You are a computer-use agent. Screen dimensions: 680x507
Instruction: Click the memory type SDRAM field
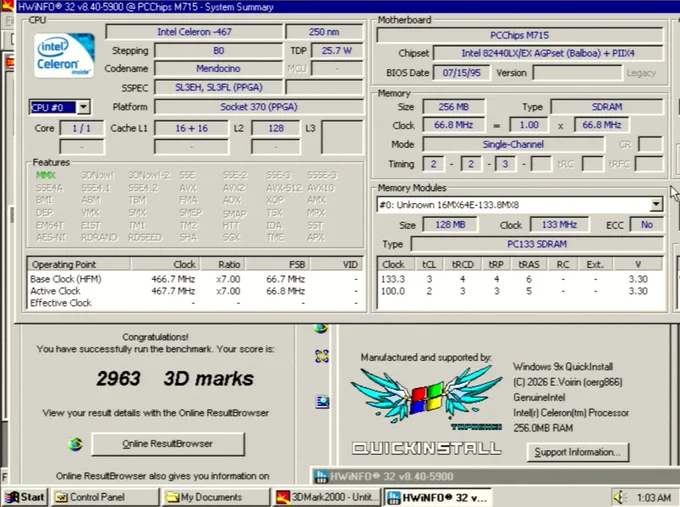click(x=607, y=107)
